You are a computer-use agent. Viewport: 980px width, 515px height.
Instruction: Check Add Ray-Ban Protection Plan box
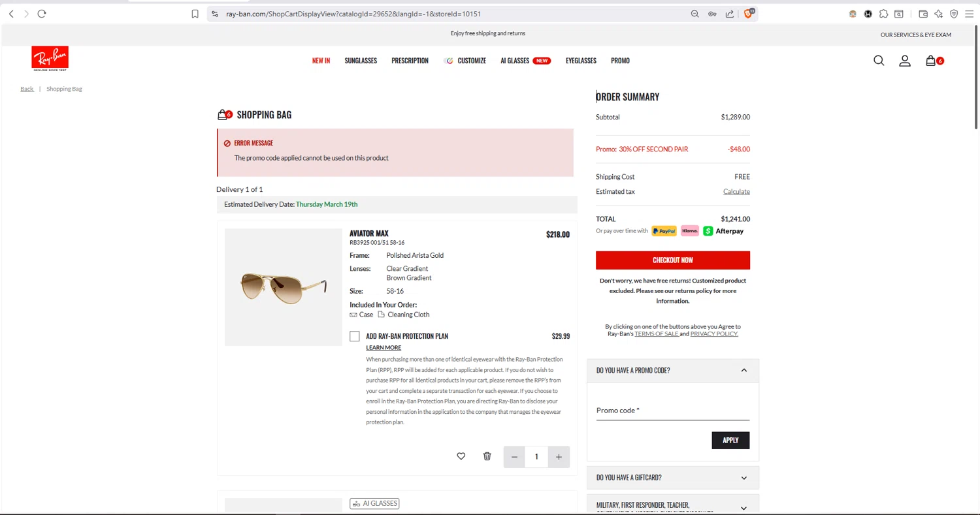click(x=355, y=336)
